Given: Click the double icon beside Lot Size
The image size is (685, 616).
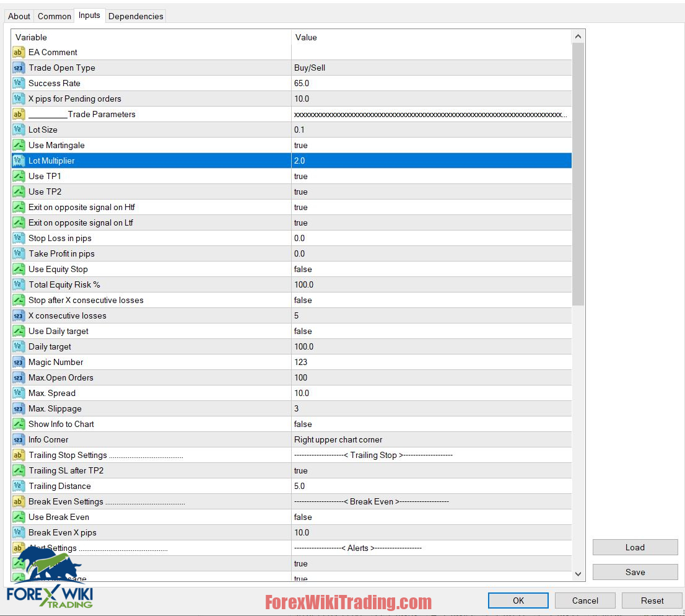Looking at the screenshot, I should [x=19, y=130].
